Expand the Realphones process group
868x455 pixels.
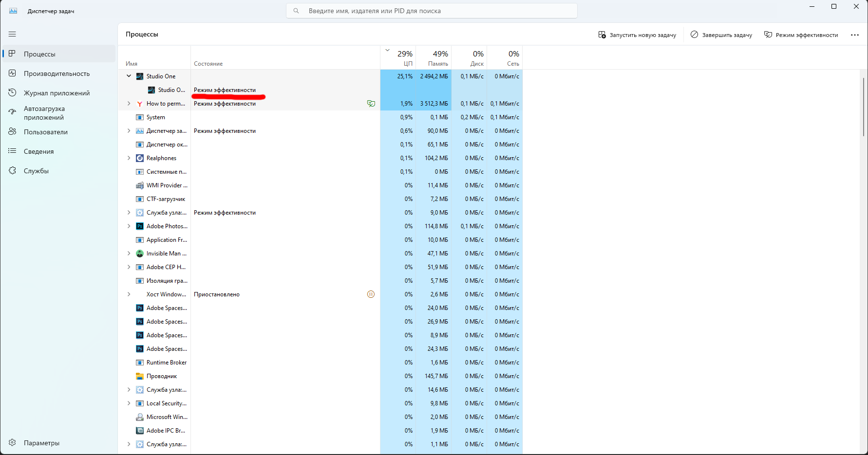point(129,158)
